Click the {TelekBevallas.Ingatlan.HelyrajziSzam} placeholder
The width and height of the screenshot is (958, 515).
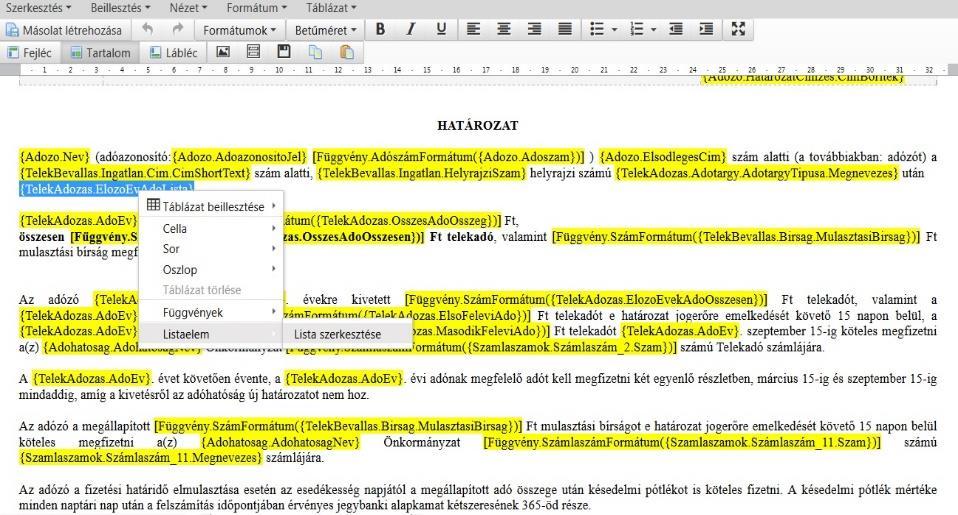[x=421, y=173]
